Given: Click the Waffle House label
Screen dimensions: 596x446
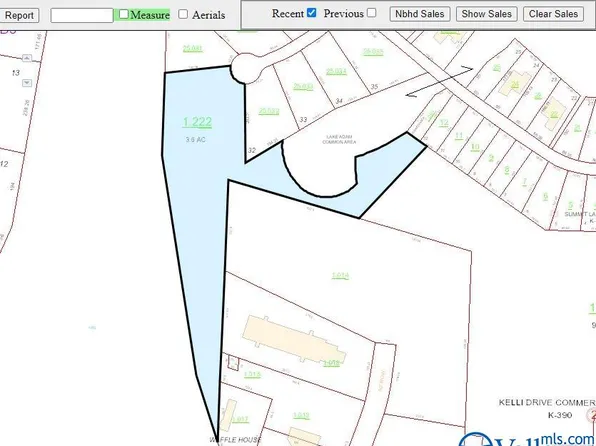Looking at the screenshot, I should pyautogui.click(x=235, y=440).
